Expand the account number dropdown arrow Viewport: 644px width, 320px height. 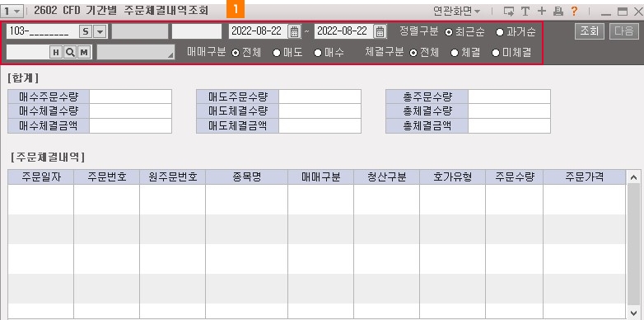100,31
